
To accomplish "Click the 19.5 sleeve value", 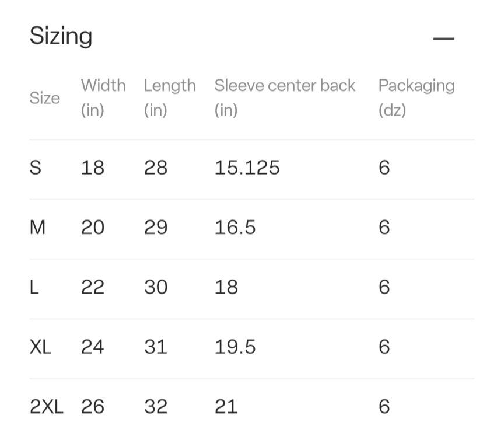I will point(235,347).
